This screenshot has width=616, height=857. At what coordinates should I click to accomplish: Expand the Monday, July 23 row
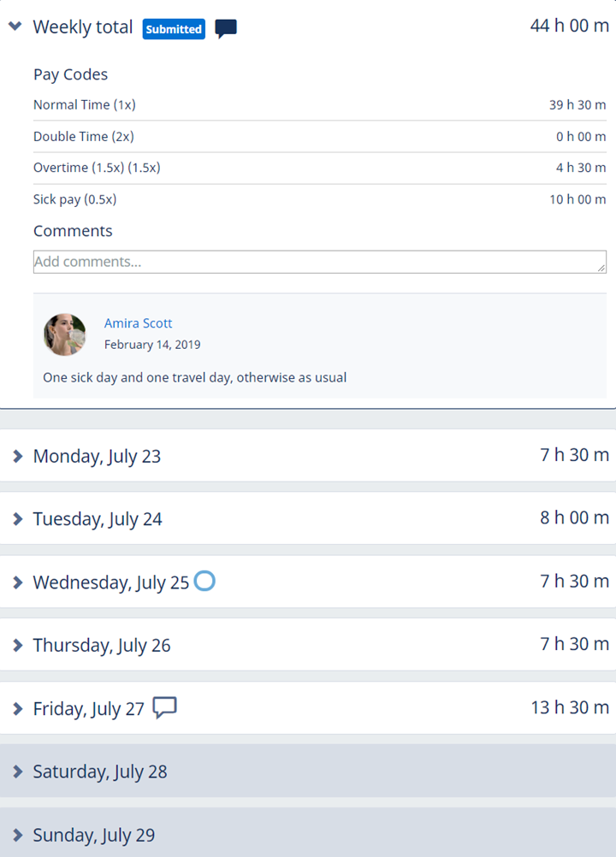coord(18,457)
